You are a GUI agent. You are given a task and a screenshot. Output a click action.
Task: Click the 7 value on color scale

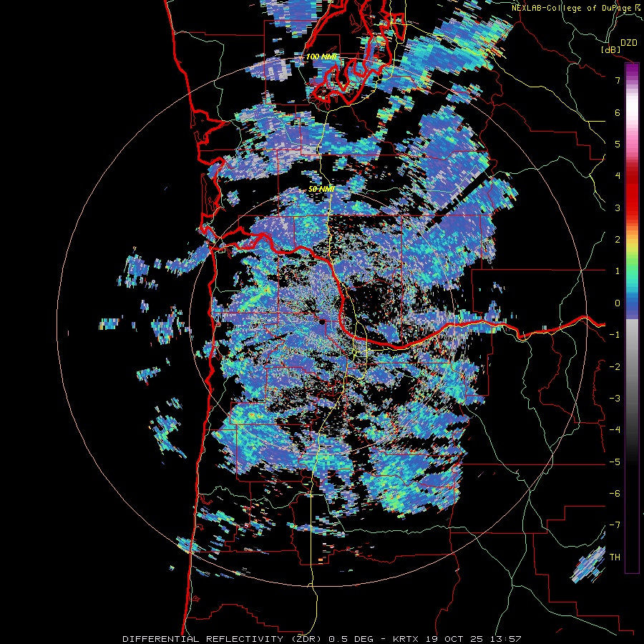click(x=618, y=80)
